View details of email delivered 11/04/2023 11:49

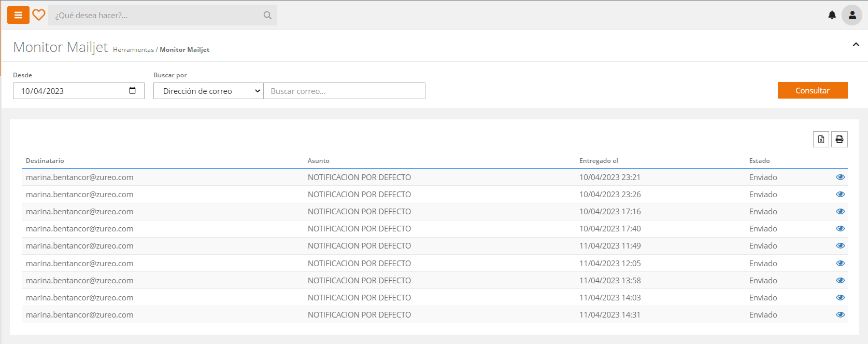(840, 246)
